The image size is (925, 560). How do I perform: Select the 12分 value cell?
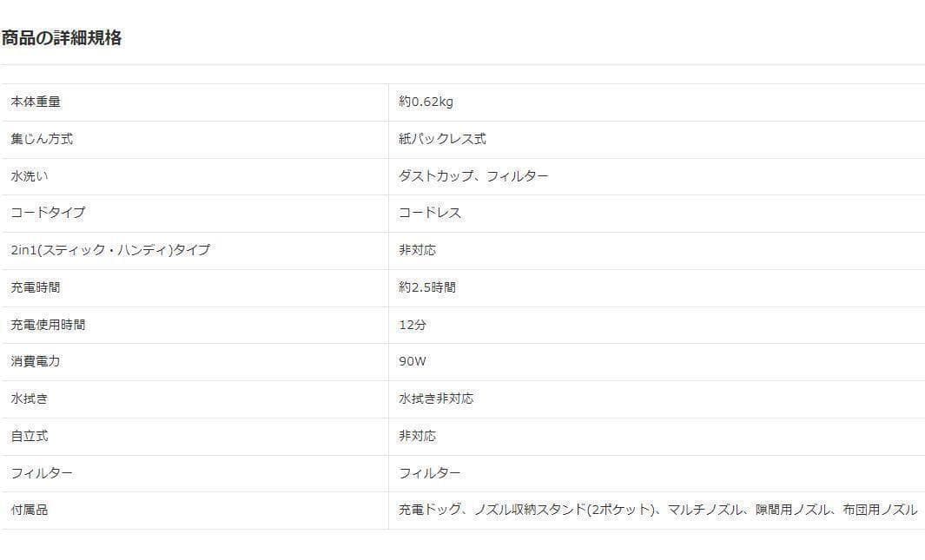(x=413, y=325)
